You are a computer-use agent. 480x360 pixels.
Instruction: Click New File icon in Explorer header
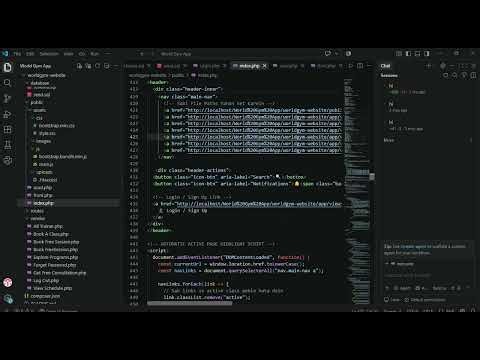click(79, 66)
